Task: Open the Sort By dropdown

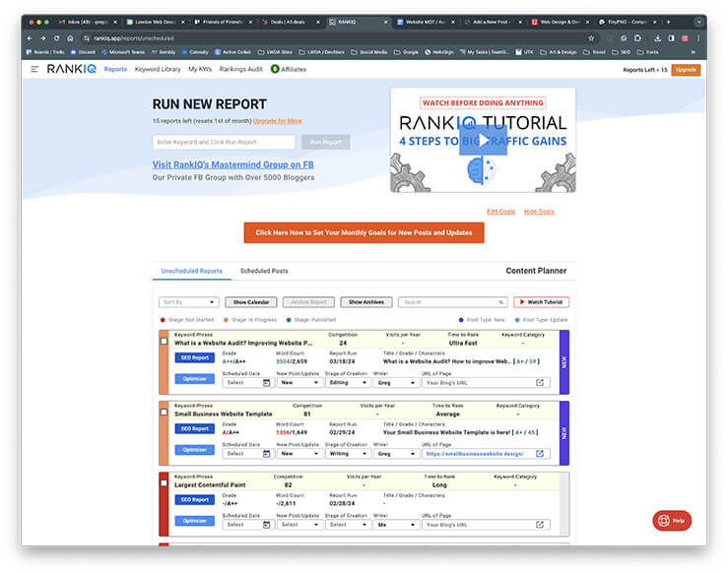Action: tap(188, 302)
